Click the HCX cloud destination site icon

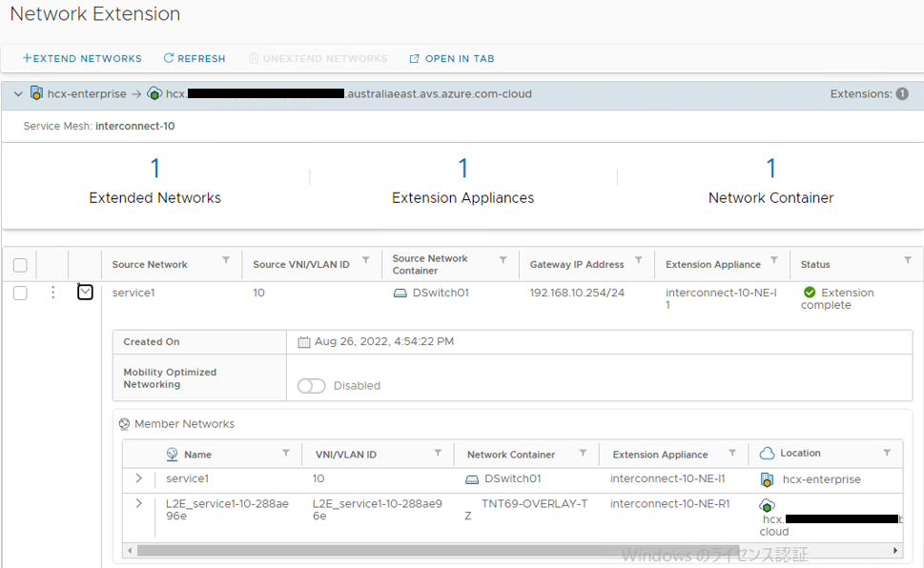[154, 93]
